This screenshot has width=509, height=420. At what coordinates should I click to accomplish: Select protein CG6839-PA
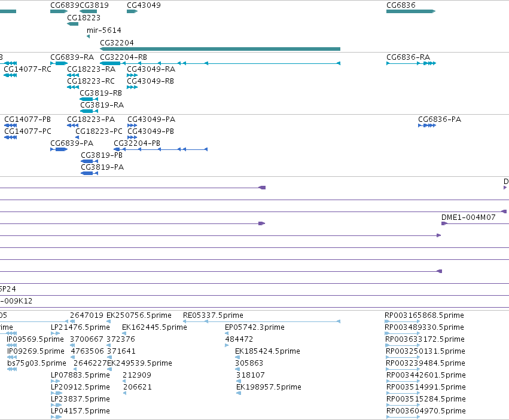(59, 149)
